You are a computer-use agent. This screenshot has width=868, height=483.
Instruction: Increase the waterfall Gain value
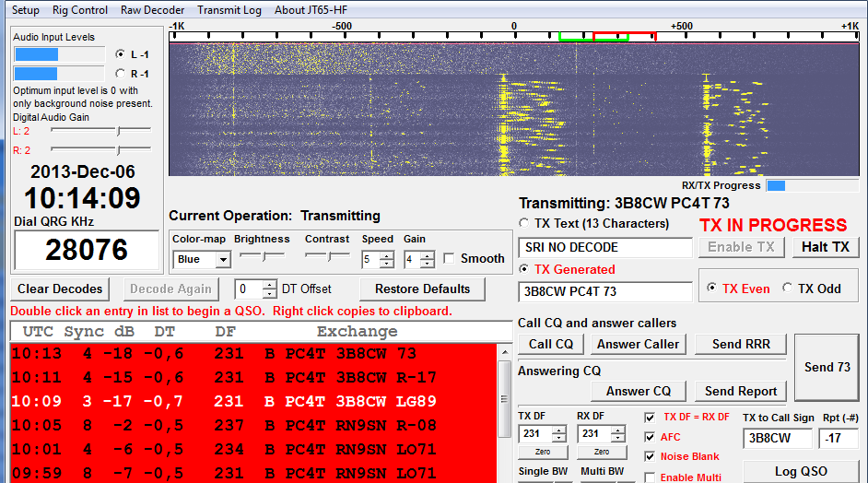[x=427, y=255]
